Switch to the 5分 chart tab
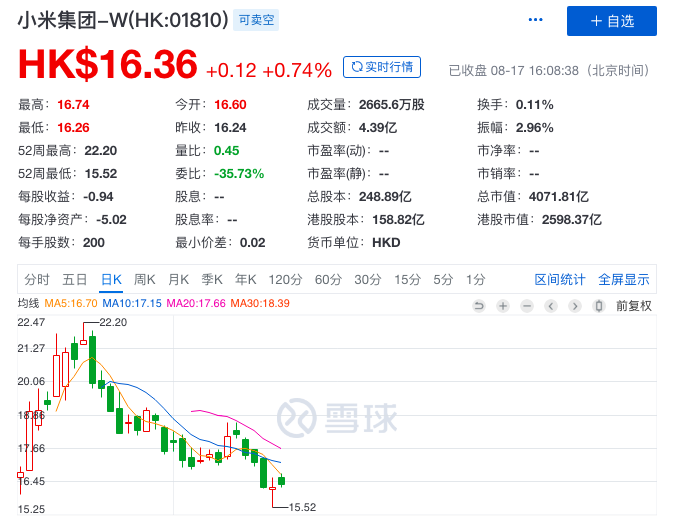The image size is (674, 516). click(443, 280)
